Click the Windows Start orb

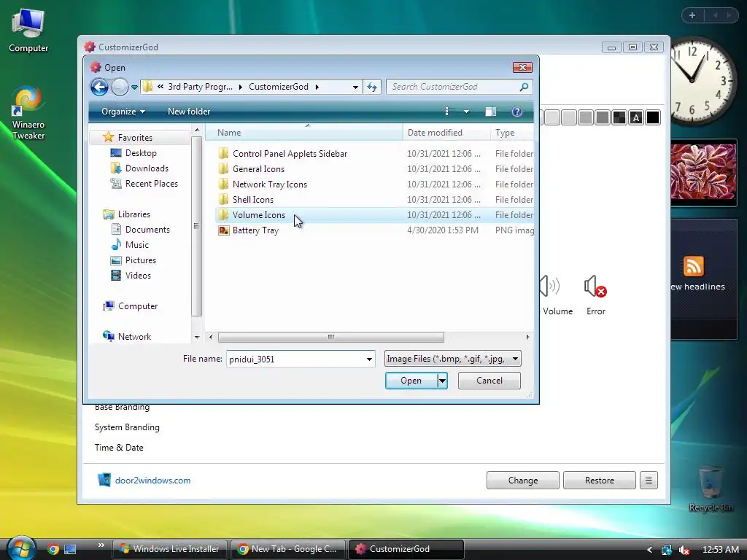point(20,548)
